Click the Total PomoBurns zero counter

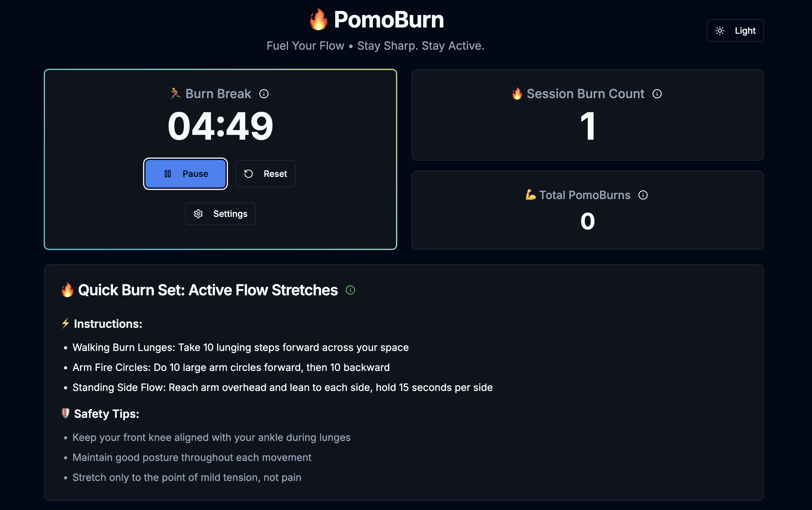(587, 221)
